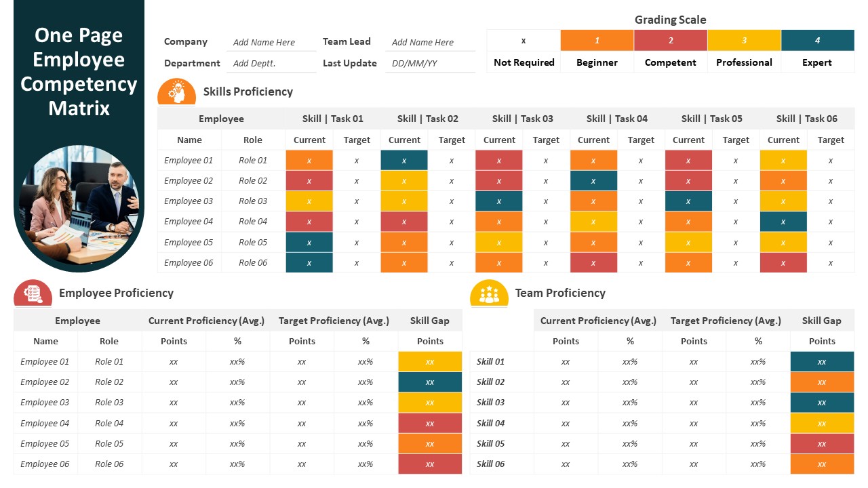Click the yellow Team Proficiency group icon
This screenshot has width=868, height=488.
489,293
